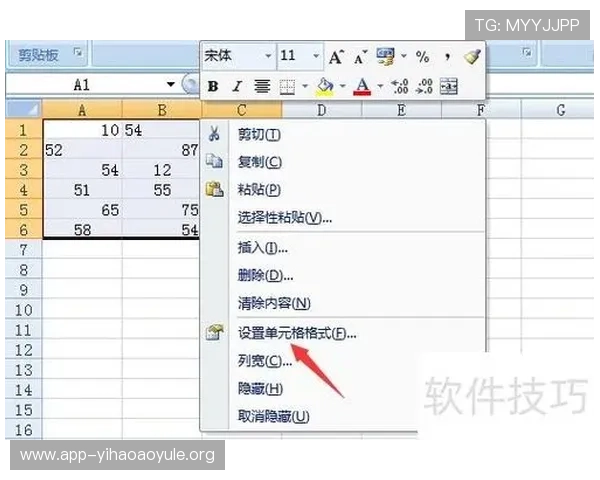The image size is (600, 480).
Task: Open the 宋体 font name dropdown
Action: [x=268, y=56]
